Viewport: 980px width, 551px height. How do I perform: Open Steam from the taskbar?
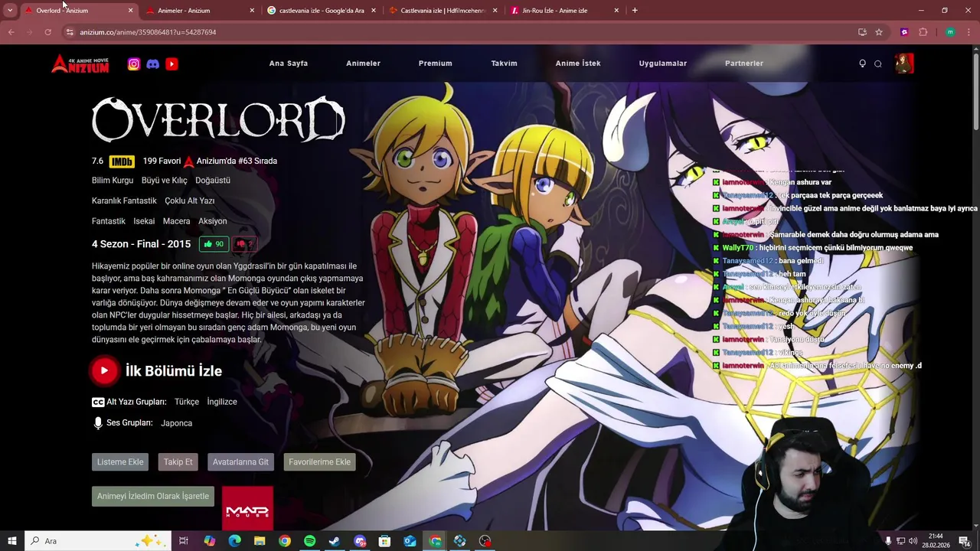[335, 541]
